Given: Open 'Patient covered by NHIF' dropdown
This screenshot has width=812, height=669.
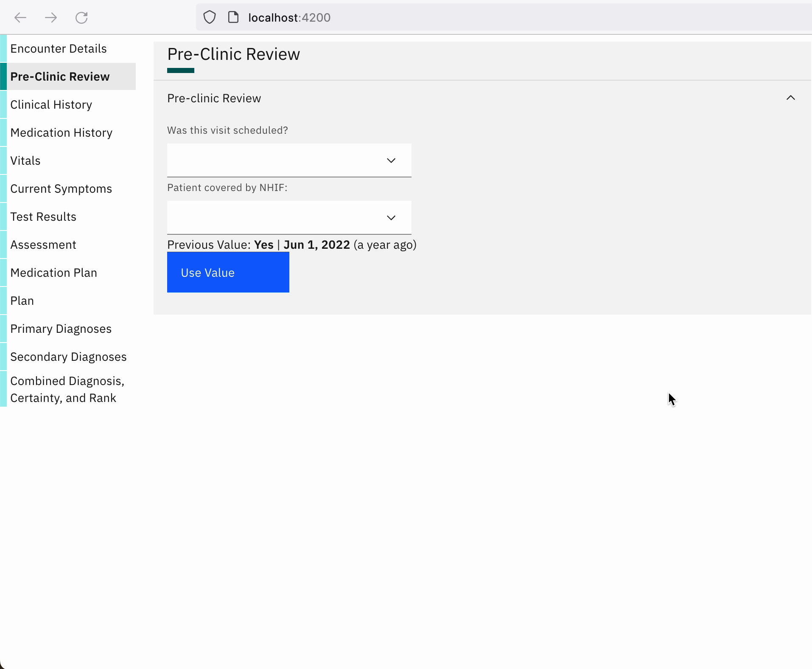Looking at the screenshot, I should point(289,218).
